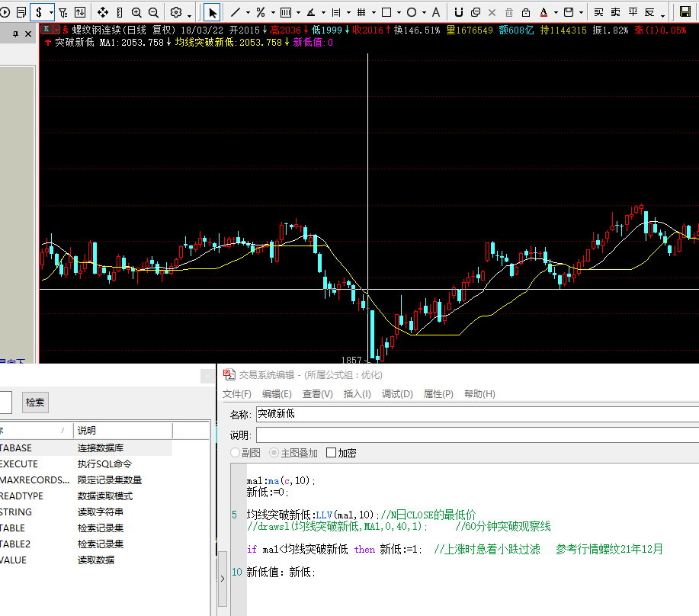Image resolution: width=699 pixels, height=616 pixels.
Task: Click the pin icon on the left panel
Action: 15,34
